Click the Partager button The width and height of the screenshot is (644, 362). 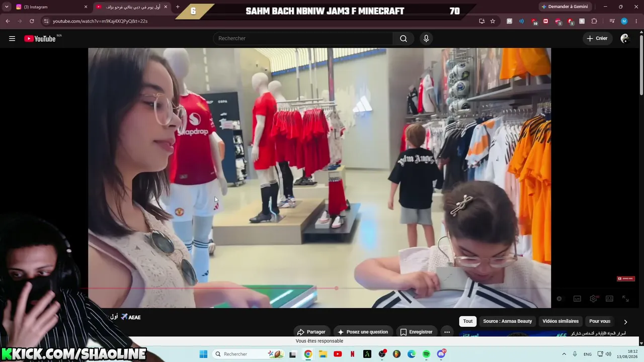click(311, 332)
